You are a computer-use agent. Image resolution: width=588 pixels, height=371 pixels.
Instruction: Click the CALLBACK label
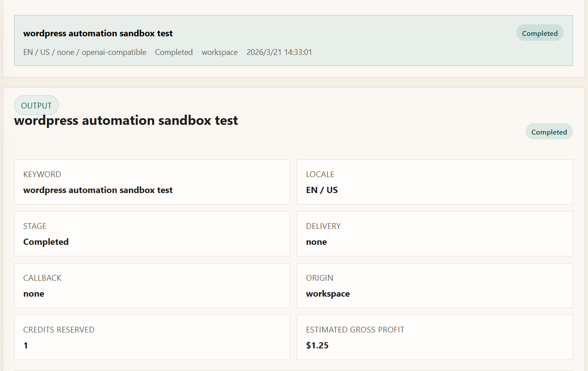point(42,278)
